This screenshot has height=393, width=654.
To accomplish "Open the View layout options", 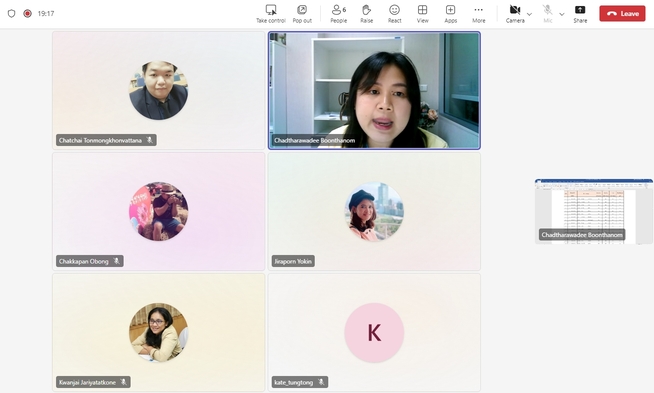I will pos(423,13).
